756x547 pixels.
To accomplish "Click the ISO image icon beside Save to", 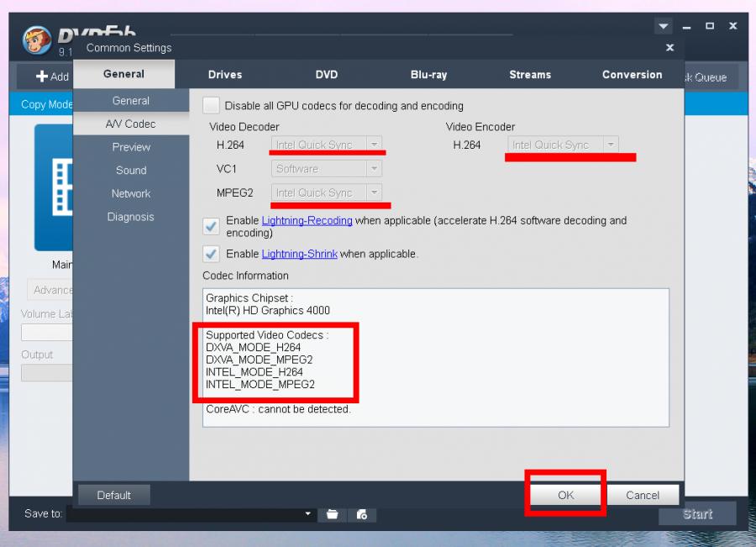I will pyautogui.click(x=361, y=515).
